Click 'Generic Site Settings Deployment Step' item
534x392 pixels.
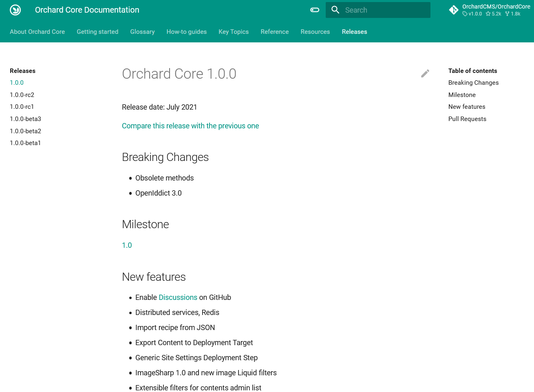click(196, 358)
